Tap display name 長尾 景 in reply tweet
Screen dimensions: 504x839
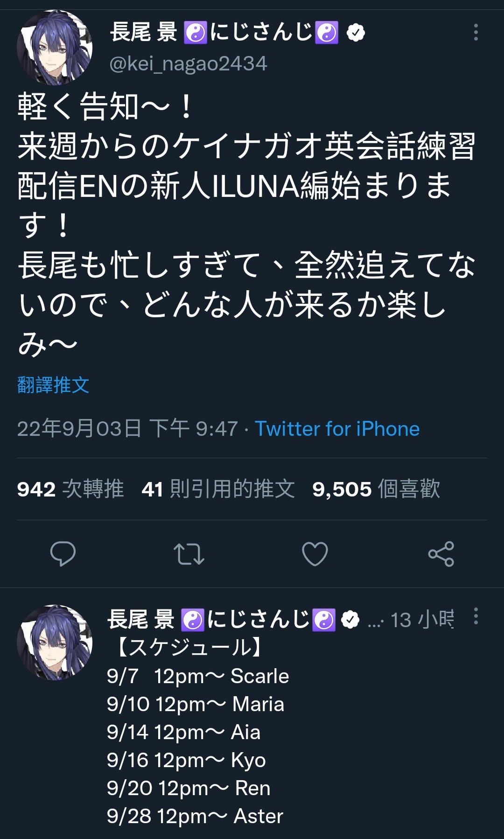pyautogui.click(x=141, y=619)
